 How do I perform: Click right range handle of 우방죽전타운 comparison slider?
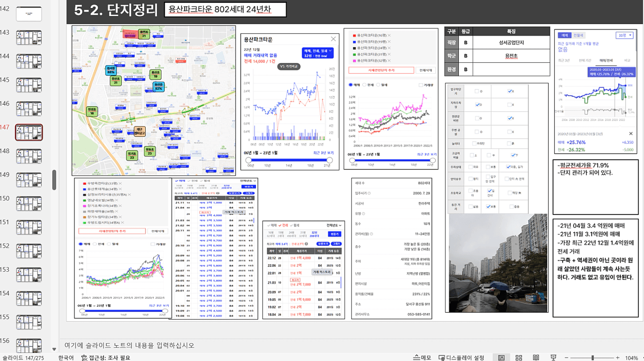165,311
